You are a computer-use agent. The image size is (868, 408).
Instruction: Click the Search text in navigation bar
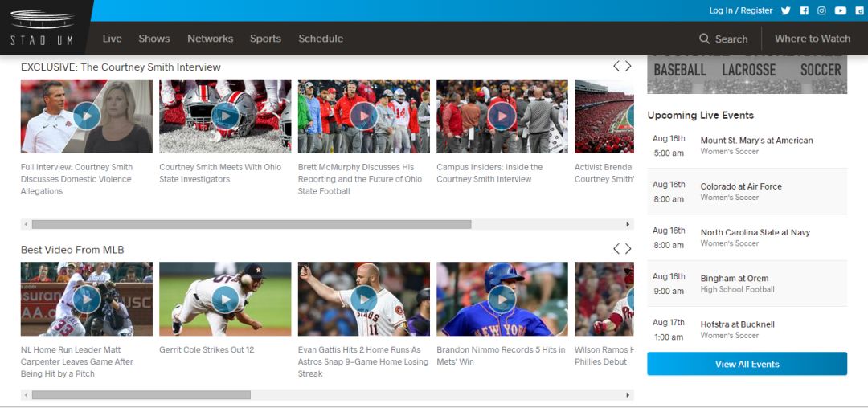pyautogui.click(x=731, y=39)
